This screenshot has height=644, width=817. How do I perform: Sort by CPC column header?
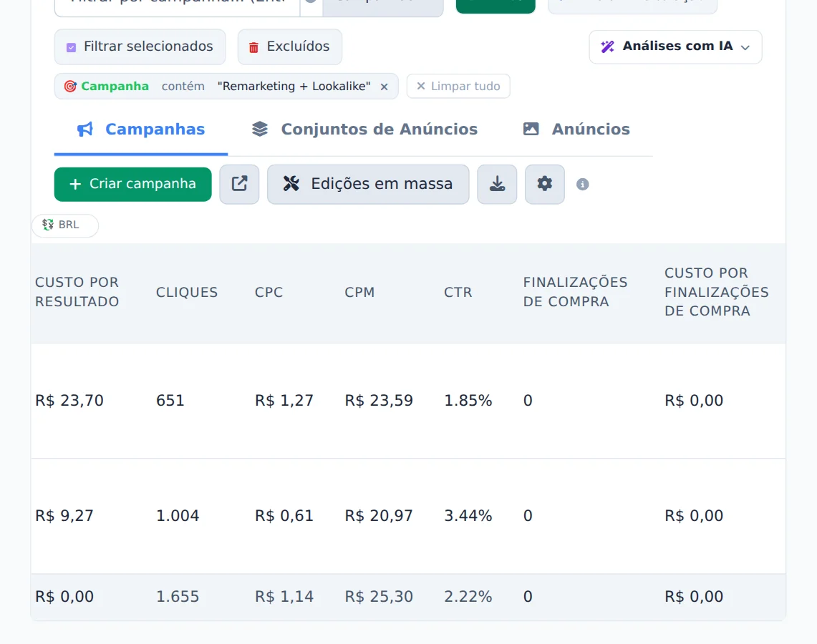click(269, 293)
